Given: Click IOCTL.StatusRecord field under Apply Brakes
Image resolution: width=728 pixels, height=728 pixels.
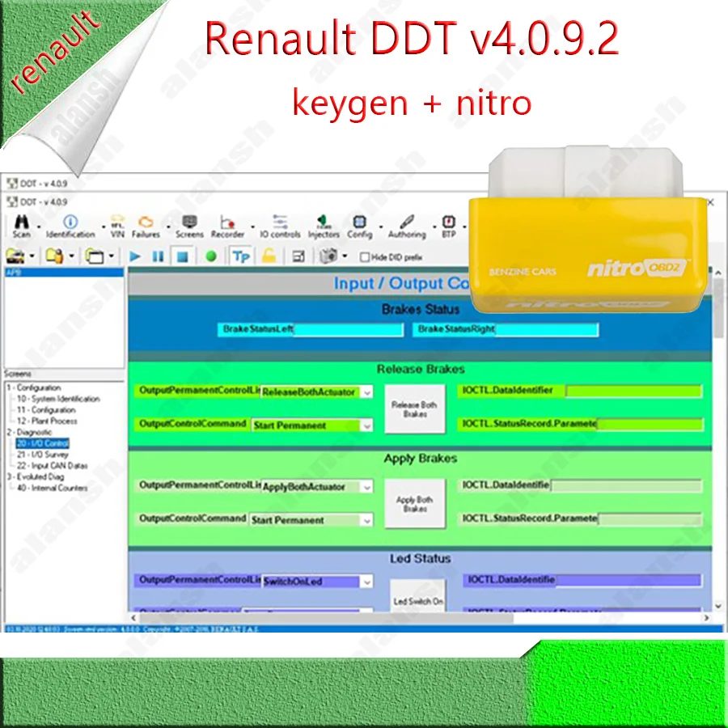Looking at the screenshot, I should coord(650,519).
